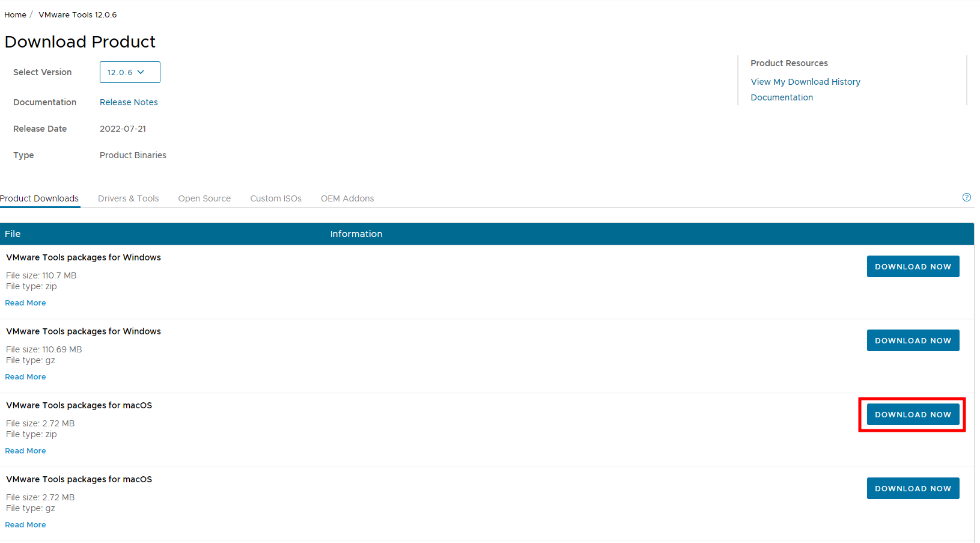980x543 pixels.
Task: Click the Information column header
Action: pos(356,234)
